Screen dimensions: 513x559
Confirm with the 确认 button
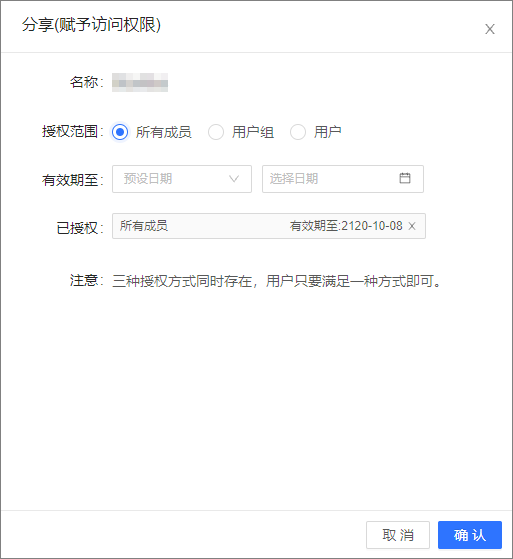point(470,535)
